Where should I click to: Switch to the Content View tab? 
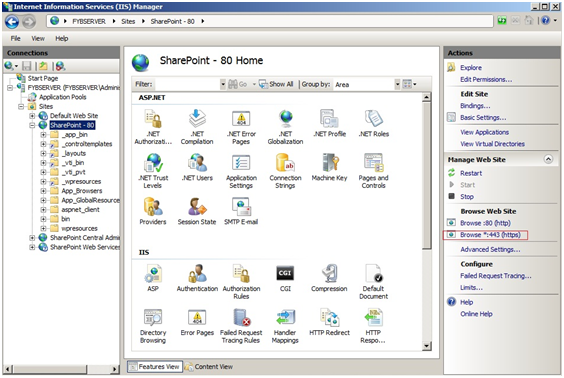(x=209, y=366)
